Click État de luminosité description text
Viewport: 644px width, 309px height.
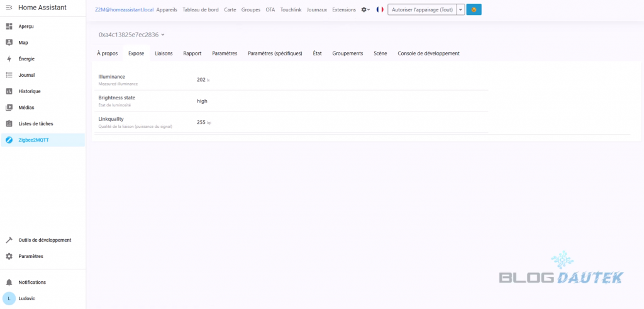pos(114,105)
